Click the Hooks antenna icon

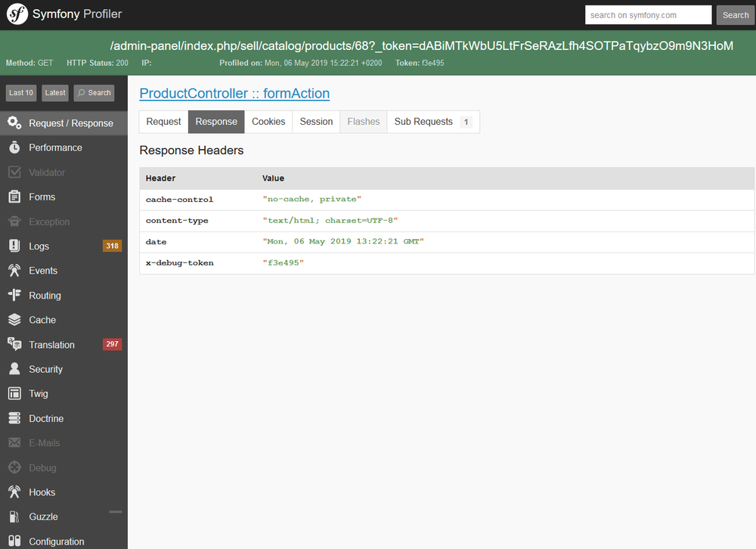coord(14,492)
